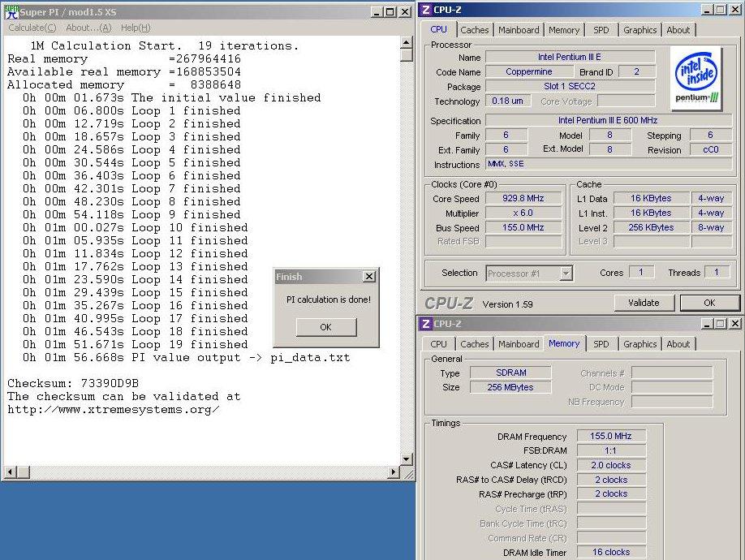Image resolution: width=745 pixels, height=560 pixels.
Task: Switch to SPD tab in upper CPU-Z window
Action: coord(601,30)
